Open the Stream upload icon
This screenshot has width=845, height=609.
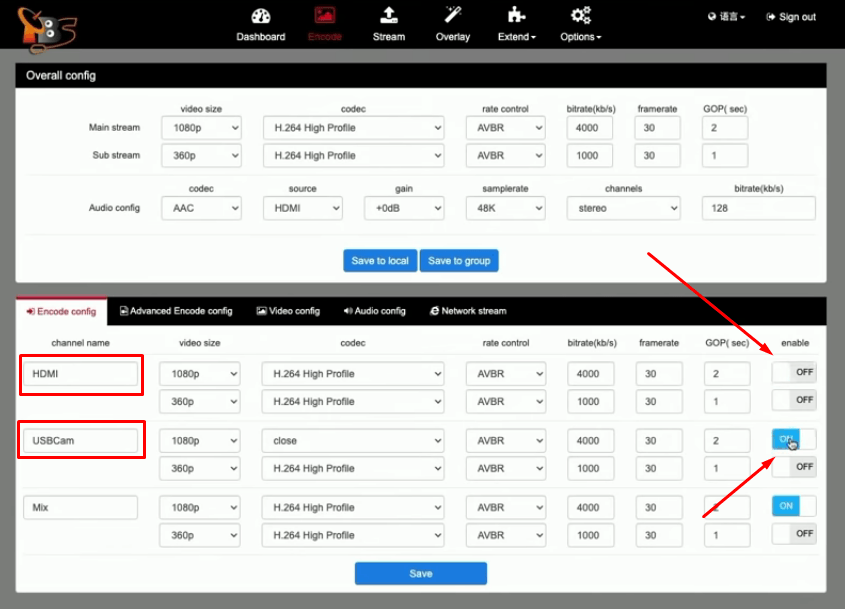(x=389, y=15)
